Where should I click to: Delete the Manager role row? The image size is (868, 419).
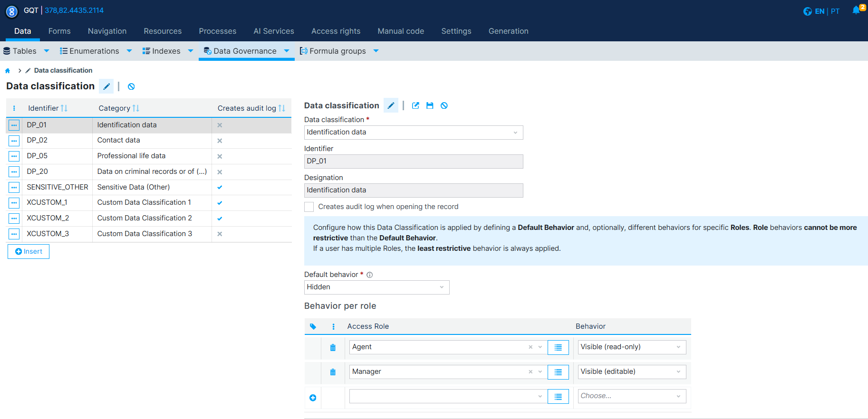coord(333,372)
